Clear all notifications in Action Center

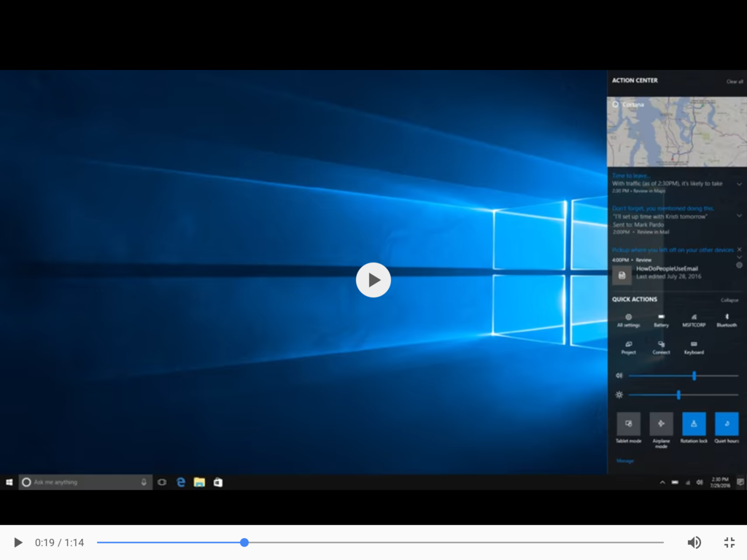[734, 82]
